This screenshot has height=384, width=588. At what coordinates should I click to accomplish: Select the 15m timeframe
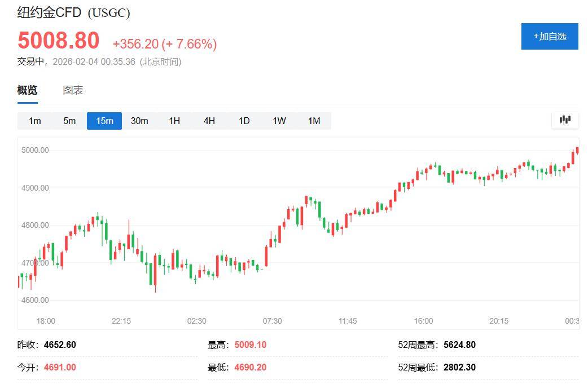click(x=104, y=121)
